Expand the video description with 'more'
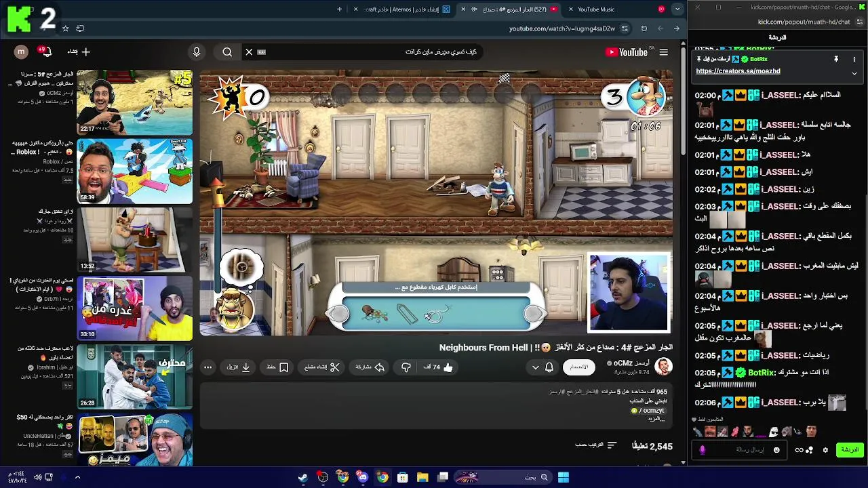The height and width of the screenshot is (488, 868). (654, 419)
